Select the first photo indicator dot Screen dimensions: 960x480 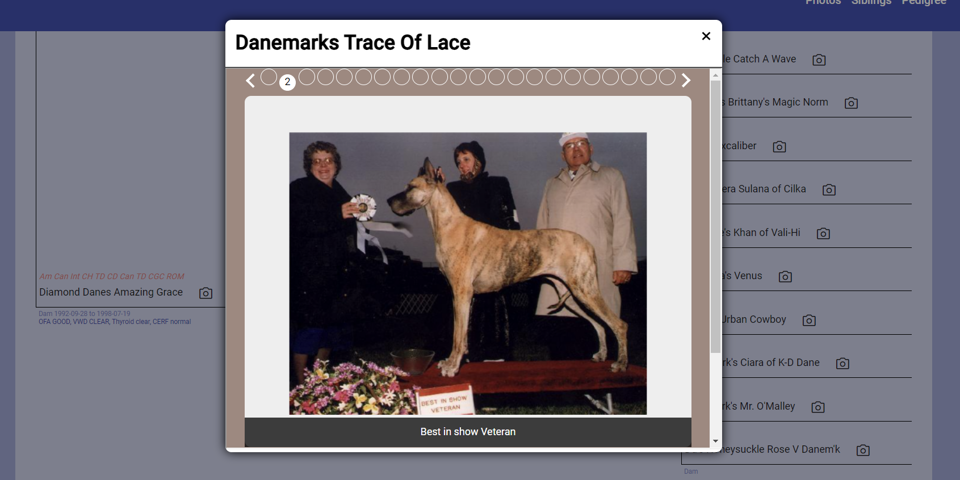click(x=268, y=77)
